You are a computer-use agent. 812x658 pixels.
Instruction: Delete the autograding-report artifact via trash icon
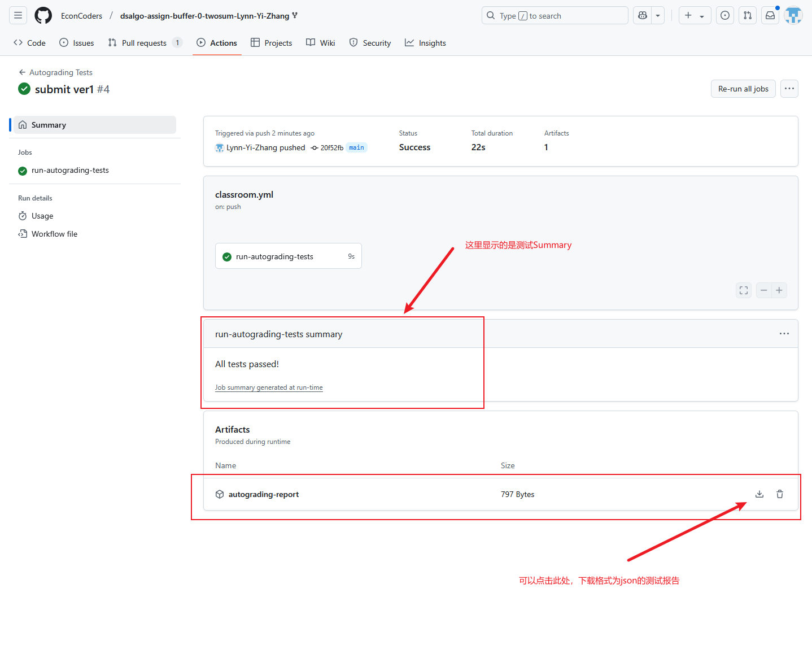780,494
